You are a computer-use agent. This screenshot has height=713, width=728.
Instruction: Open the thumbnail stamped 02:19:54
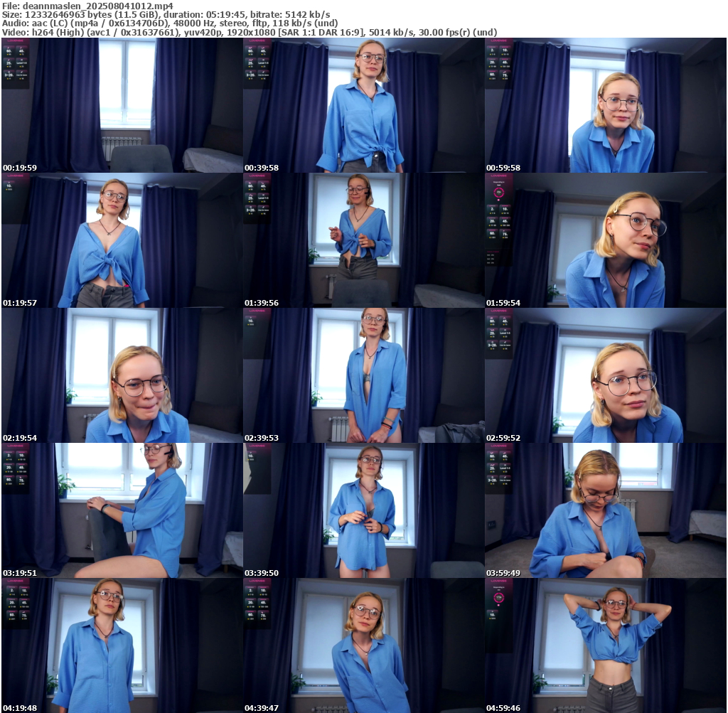point(122,375)
